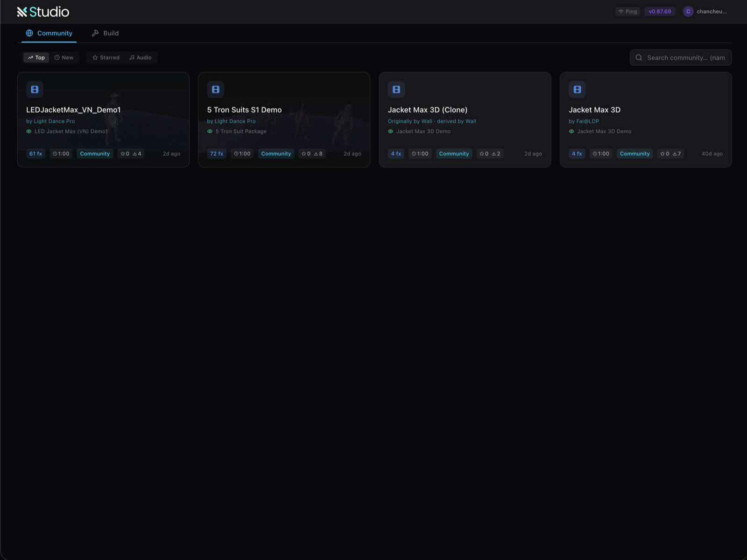
Task: Click film icon on Jacket Max 3D card by Fai@LDP
Action: tap(577, 89)
